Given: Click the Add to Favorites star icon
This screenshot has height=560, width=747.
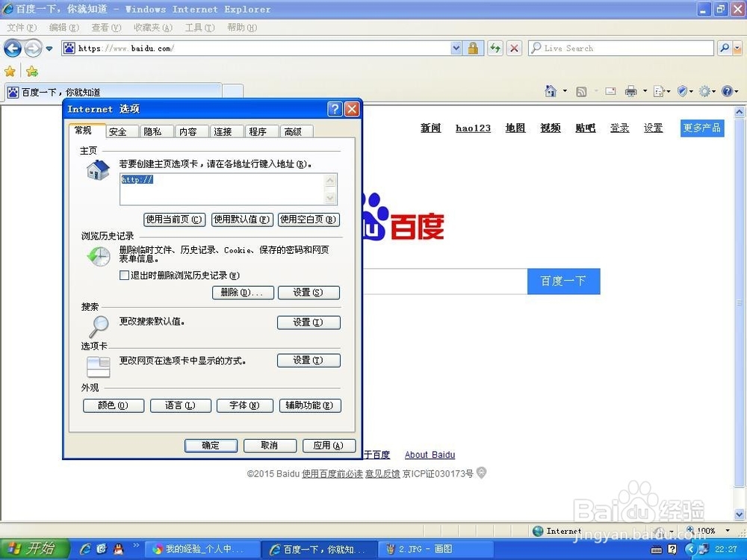Looking at the screenshot, I should click(32, 72).
